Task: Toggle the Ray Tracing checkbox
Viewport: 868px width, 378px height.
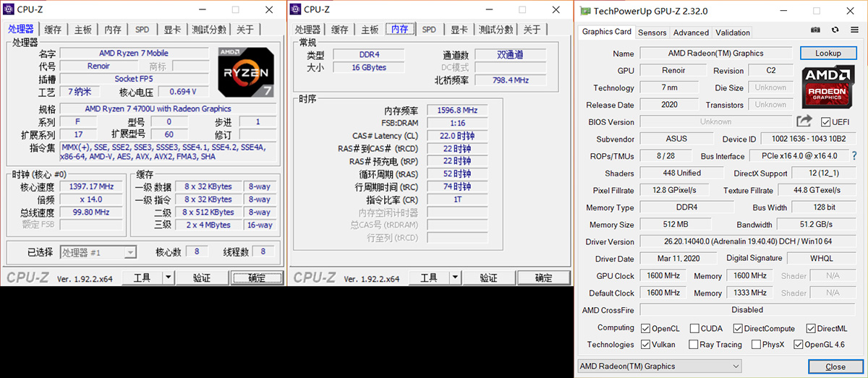Action: [x=694, y=345]
